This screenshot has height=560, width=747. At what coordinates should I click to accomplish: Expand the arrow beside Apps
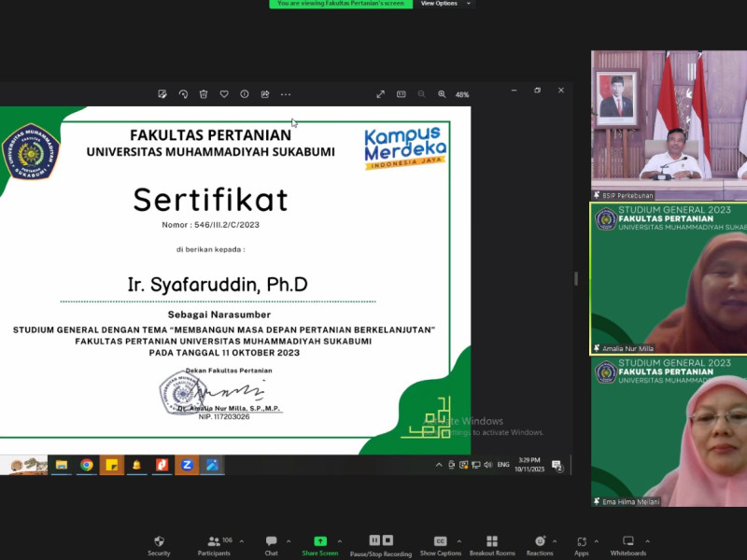[596, 541]
